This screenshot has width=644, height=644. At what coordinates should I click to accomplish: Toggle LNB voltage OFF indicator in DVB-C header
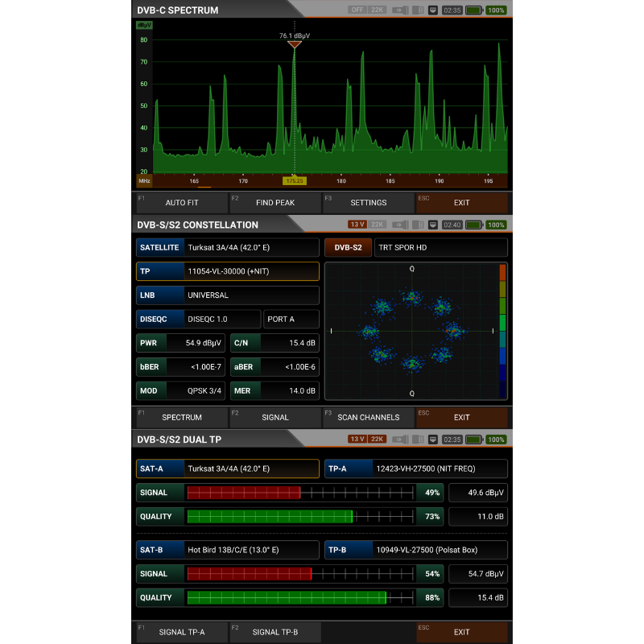(357, 10)
